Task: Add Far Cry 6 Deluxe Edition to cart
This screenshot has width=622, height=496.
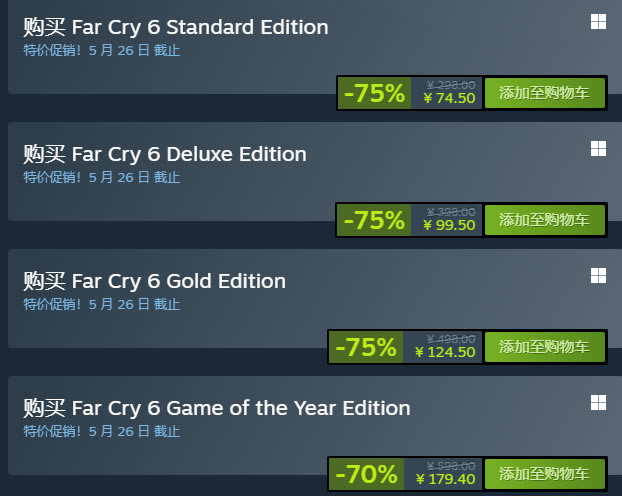Action: point(545,220)
